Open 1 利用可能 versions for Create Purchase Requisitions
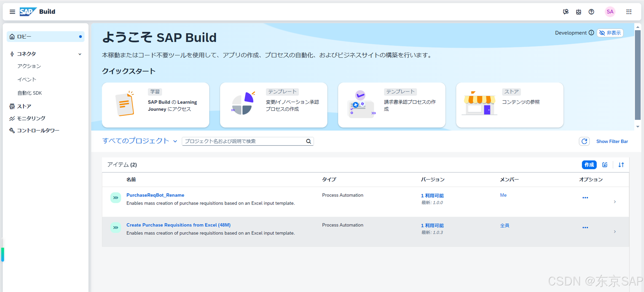The width and height of the screenshot is (644, 292). pyautogui.click(x=432, y=225)
